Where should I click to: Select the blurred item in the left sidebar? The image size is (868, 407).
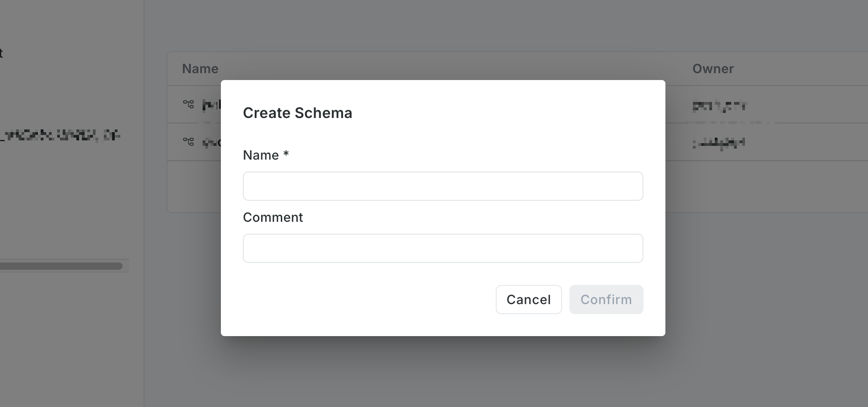click(60, 135)
